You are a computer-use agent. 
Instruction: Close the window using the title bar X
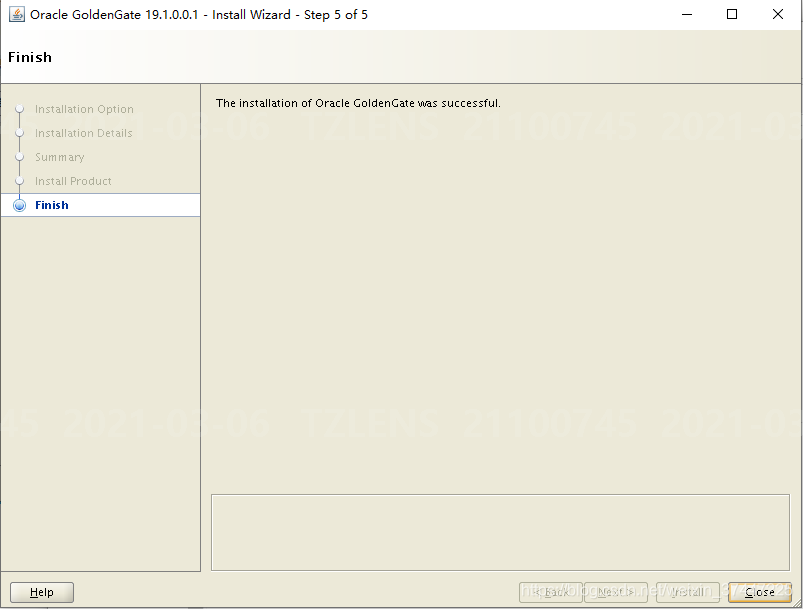777,14
